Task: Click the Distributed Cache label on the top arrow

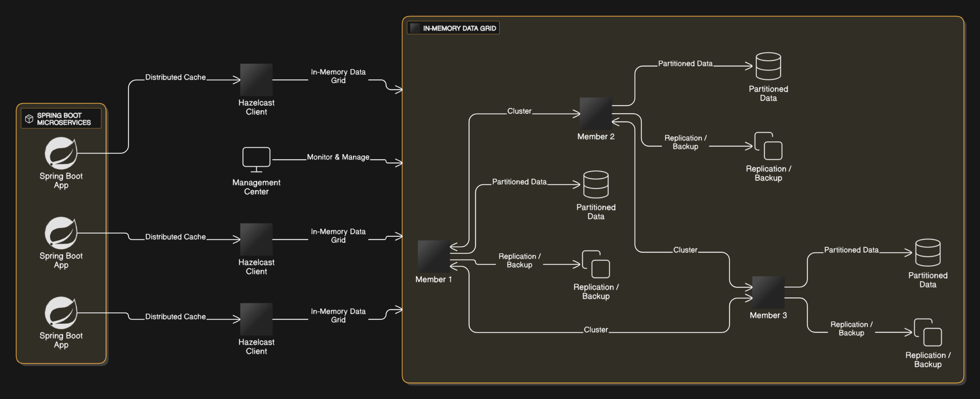Action: tap(175, 77)
